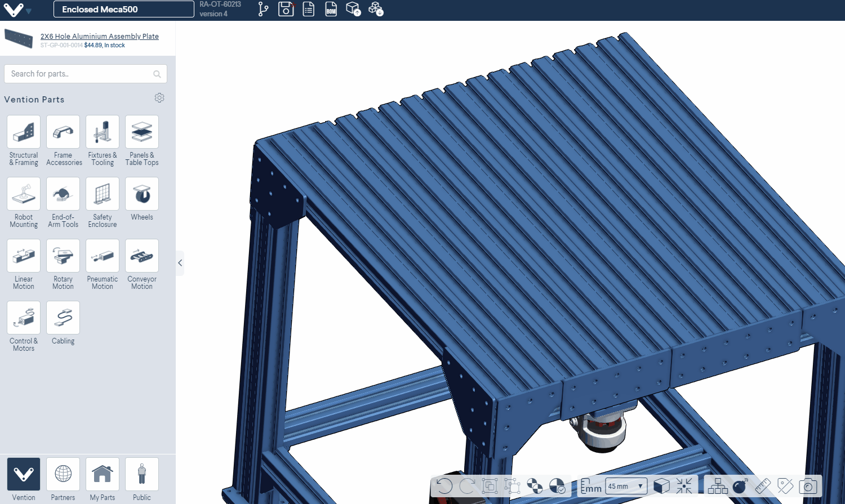Viewport: 845px width, 504px height.
Task: Open Conveyor Motion category
Action: (142, 265)
